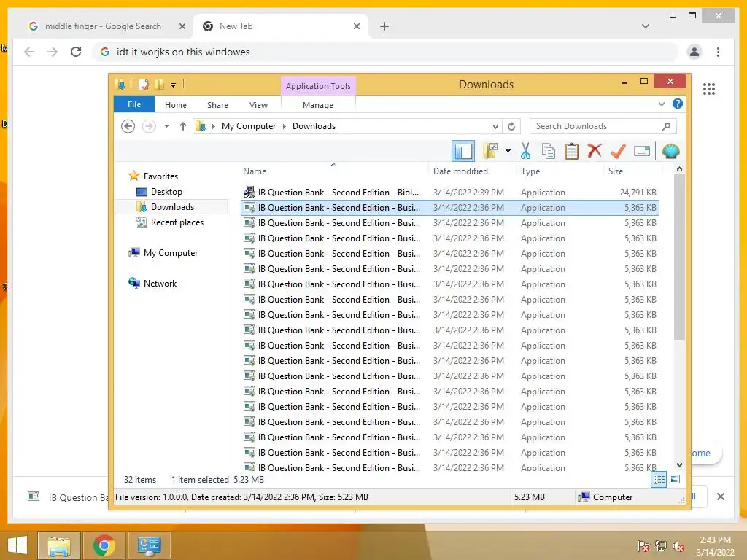Click My Computer in address breadcrumb
Image resolution: width=747 pixels, height=560 pixels.
pos(248,126)
